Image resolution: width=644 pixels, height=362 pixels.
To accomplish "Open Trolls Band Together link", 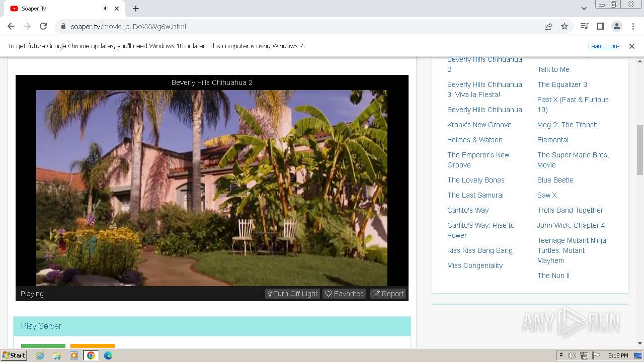I will [x=570, y=210].
